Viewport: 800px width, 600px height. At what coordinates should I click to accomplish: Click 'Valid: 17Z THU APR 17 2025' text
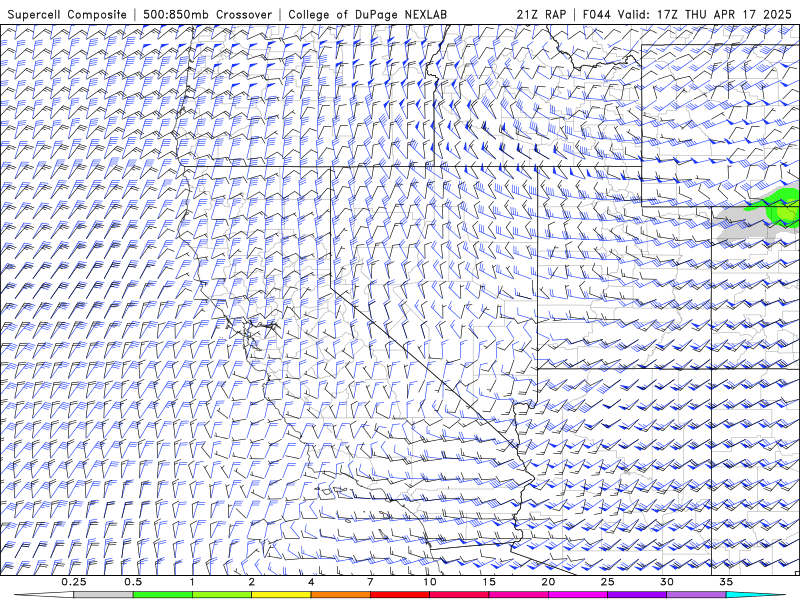pyautogui.click(x=705, y=14)
